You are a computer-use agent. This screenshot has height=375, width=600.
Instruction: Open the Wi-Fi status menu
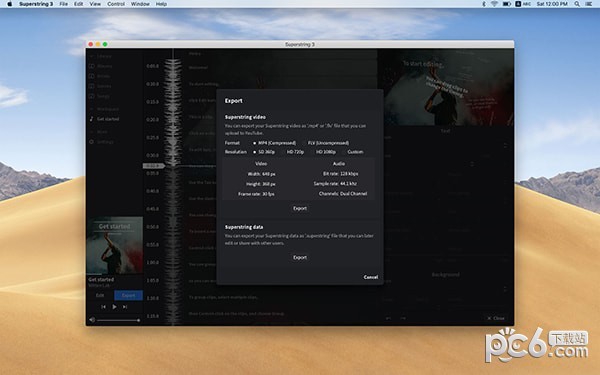coord(494,4)
